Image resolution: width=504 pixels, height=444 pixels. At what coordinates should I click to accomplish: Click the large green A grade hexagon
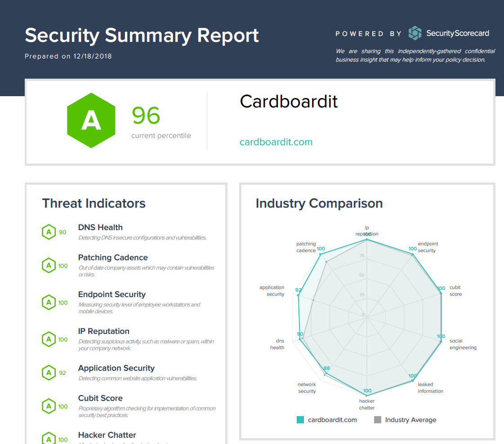pyautogui.click(x=91, y=120)
